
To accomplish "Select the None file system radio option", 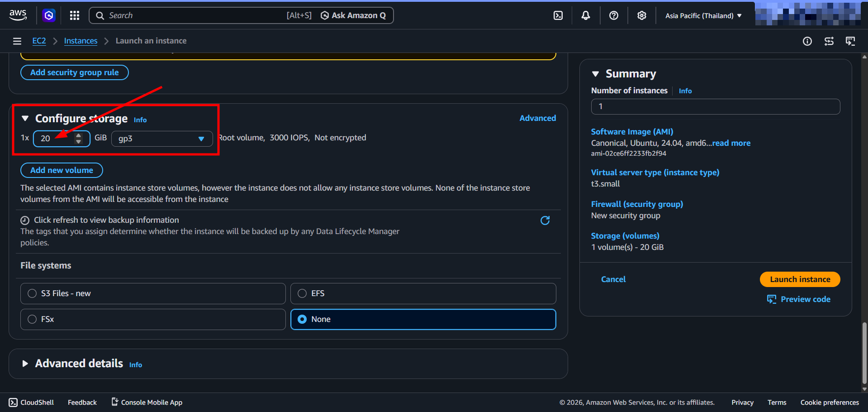I will [302, 319].
